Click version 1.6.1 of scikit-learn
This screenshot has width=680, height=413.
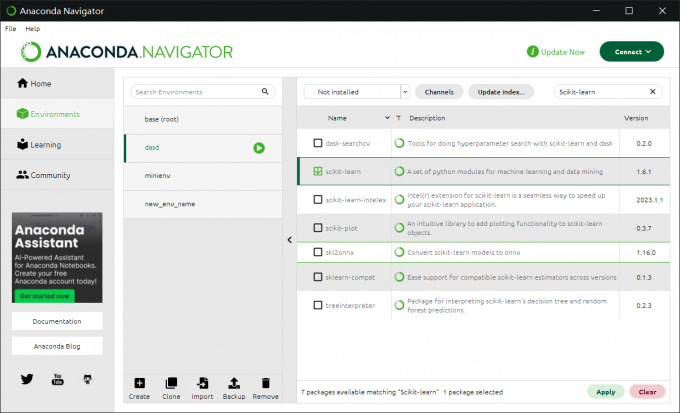(x=644, y=171)
